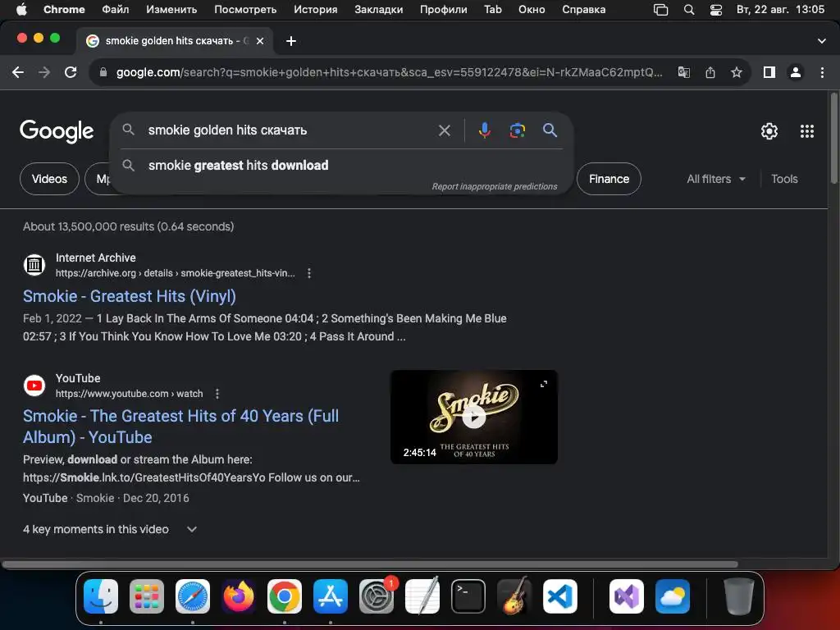The height and width of the screenshot is (630, 840).
Task: Start voice search with microphone
Action: (484, 130)
